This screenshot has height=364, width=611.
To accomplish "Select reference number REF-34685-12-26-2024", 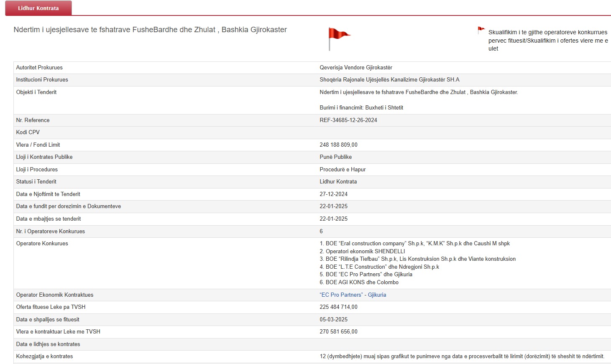I will pyautogui.click(x=348, y=120).
